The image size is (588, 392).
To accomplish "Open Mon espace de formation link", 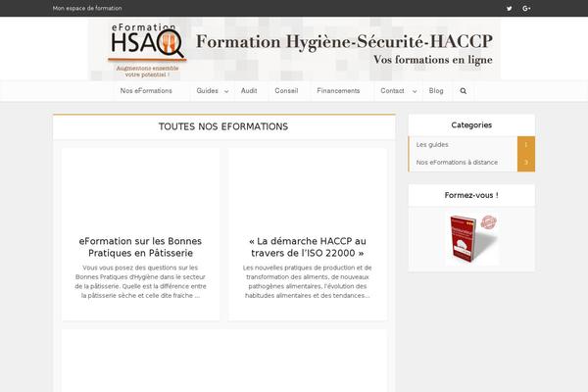I will click(x=87, y=8).
